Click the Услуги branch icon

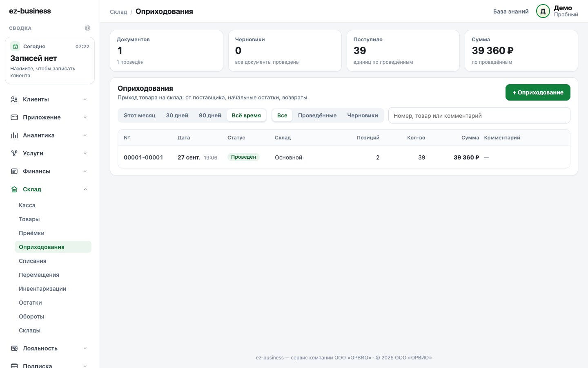14,153
